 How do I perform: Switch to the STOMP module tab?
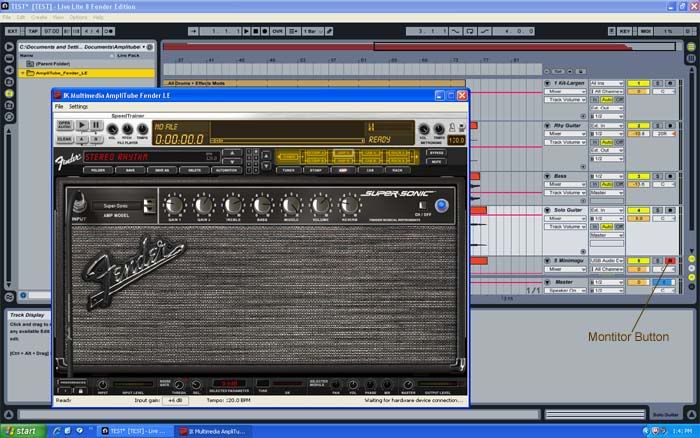(316, 170)
